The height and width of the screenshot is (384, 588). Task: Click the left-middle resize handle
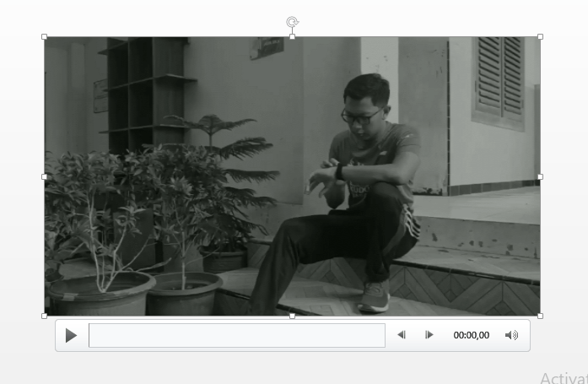[x=44, y=176]
